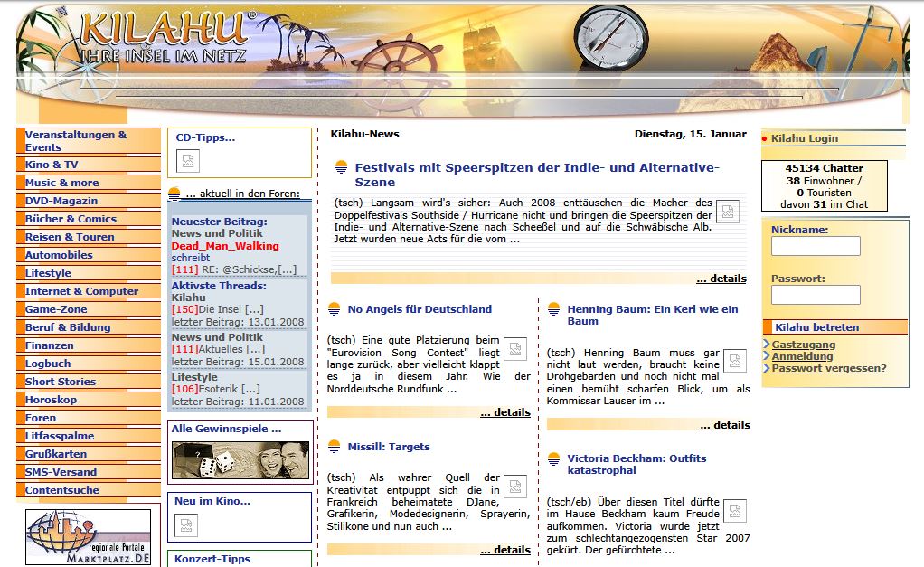Open the Konzert-Tipps link

pos(212,559)
